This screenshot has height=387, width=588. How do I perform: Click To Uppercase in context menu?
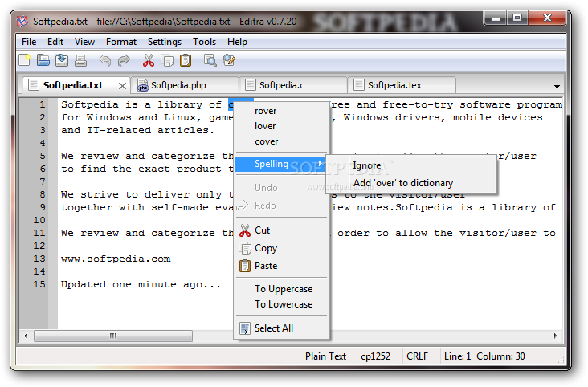pyautogui.click(x=281, y=289)
